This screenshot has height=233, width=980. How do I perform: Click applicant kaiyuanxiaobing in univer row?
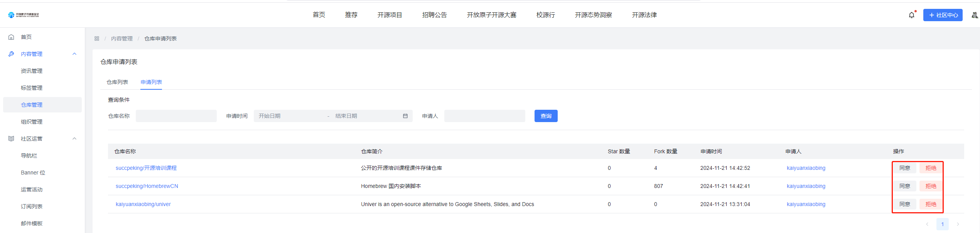pyautogui.click(x=806, y=204)
